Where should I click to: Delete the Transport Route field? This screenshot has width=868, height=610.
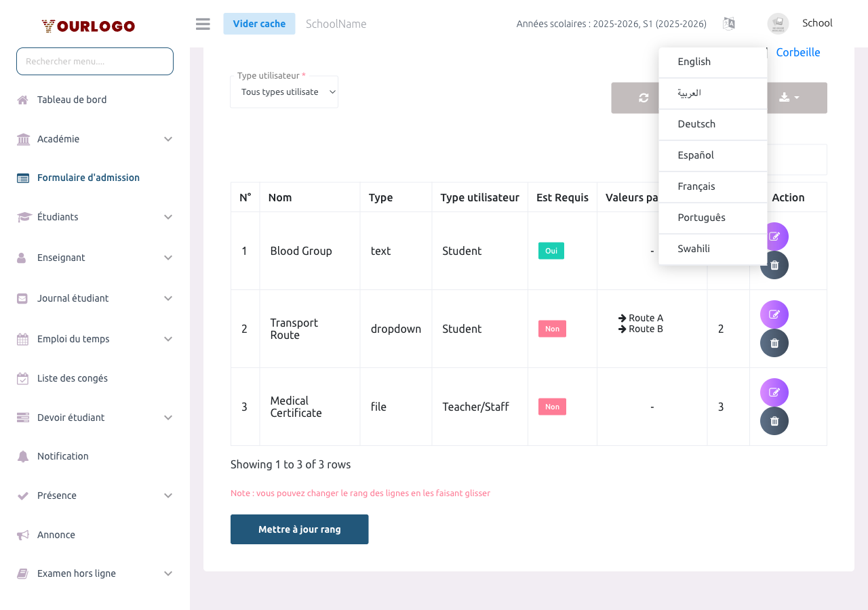pyautogui.click(x=774, y=343)
